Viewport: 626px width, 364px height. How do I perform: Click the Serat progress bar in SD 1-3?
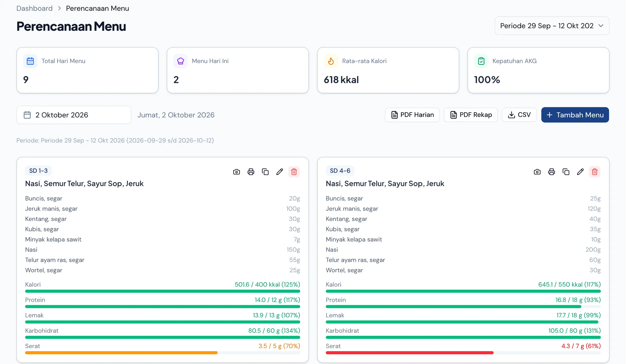162,353
